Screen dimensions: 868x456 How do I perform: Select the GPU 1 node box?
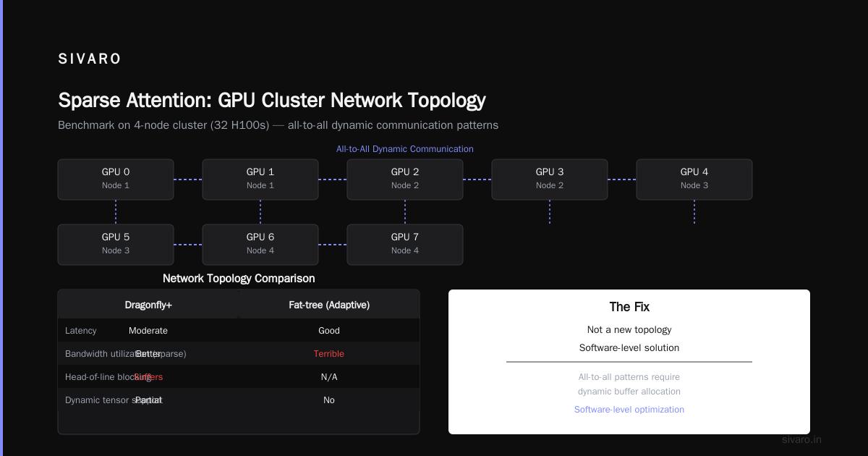coord(260,180)
